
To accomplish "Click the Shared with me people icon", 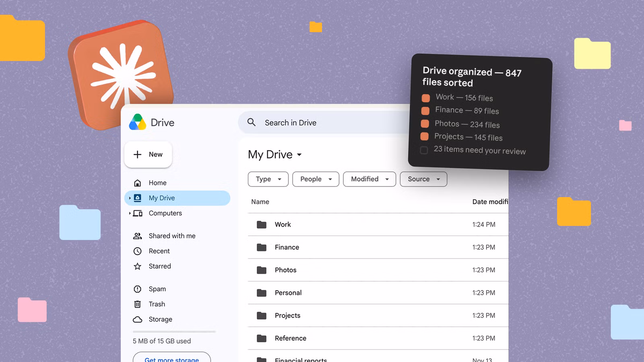I will point(138,236).
